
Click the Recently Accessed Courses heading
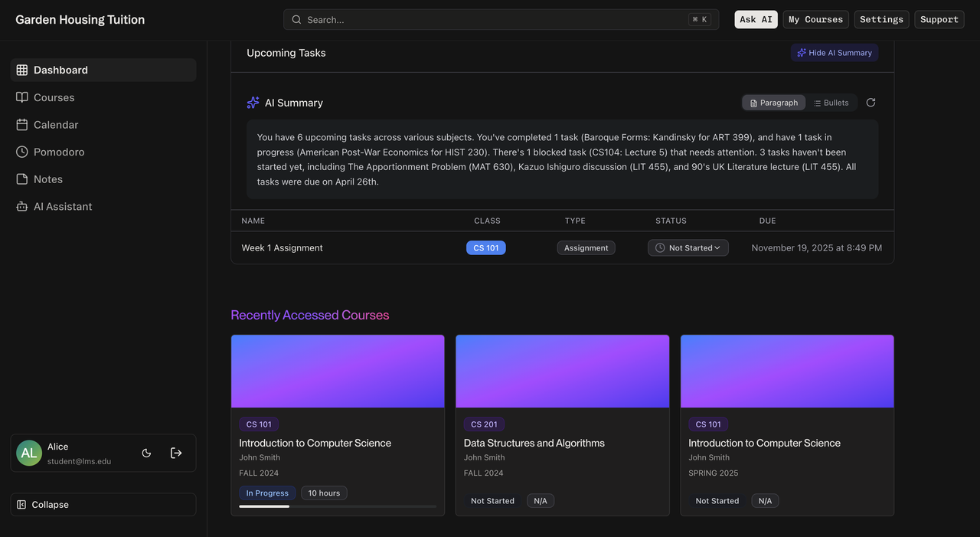click(x=310, y=315)
